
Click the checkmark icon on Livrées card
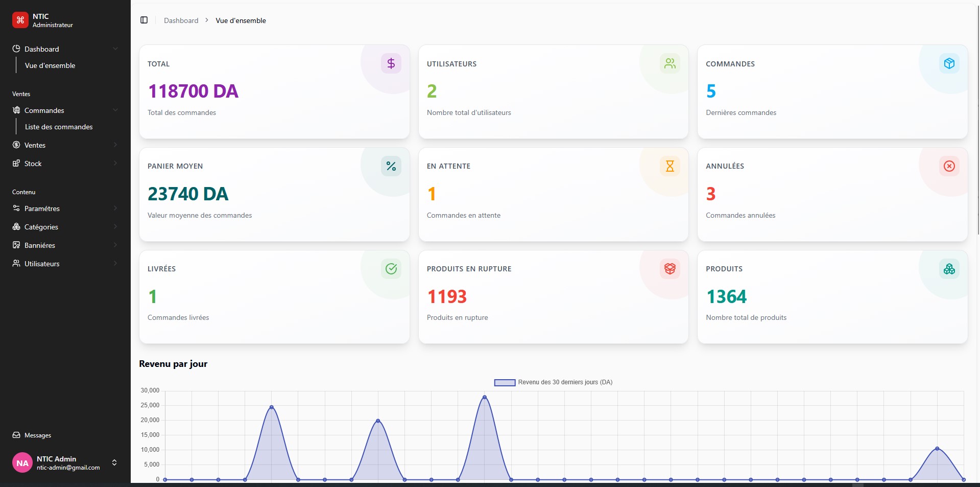(391, 269)
